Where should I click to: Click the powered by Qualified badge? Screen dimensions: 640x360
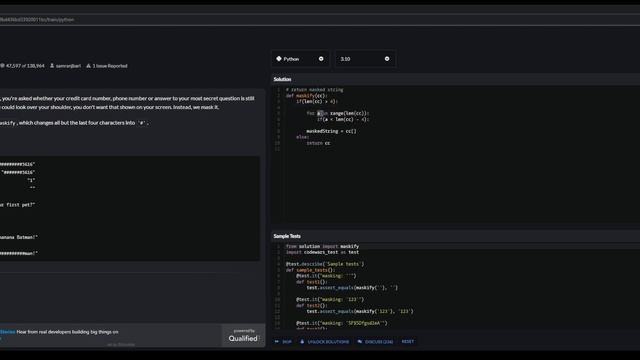point(244,336)
